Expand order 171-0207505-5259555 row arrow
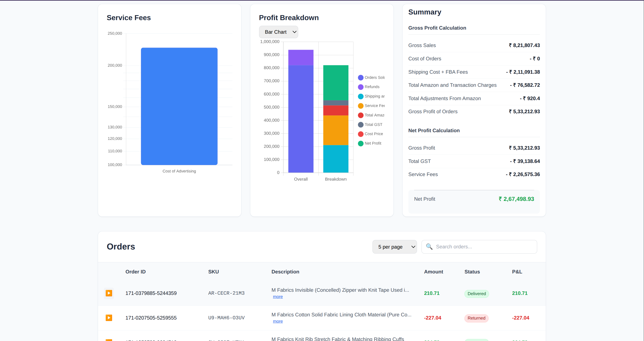 click(x=109, y=318)
